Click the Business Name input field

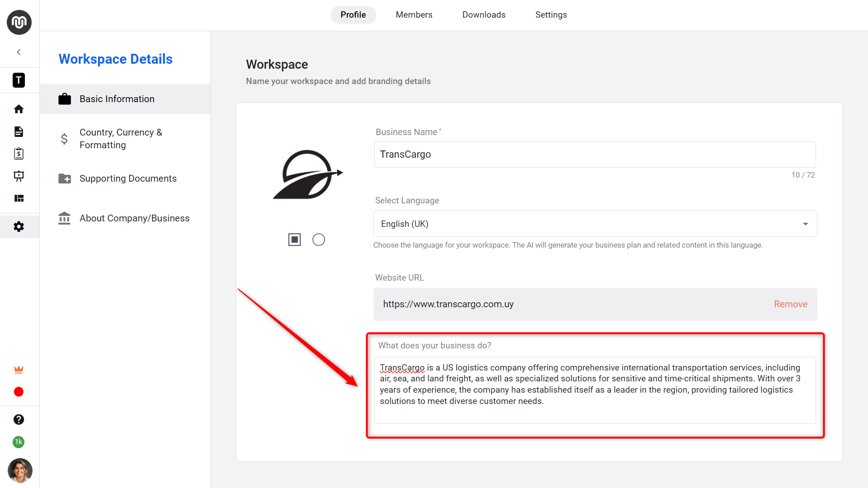pyautogui.click(x=595, y=155)
